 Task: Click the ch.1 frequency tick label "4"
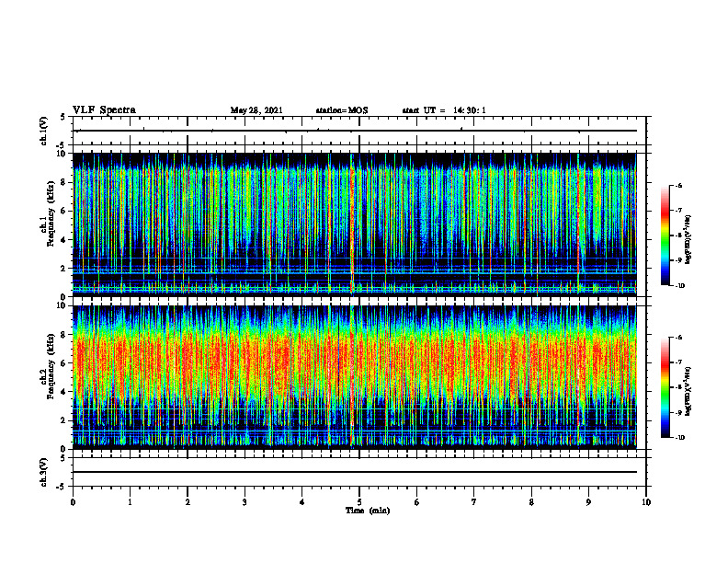[x=64, y=240]
